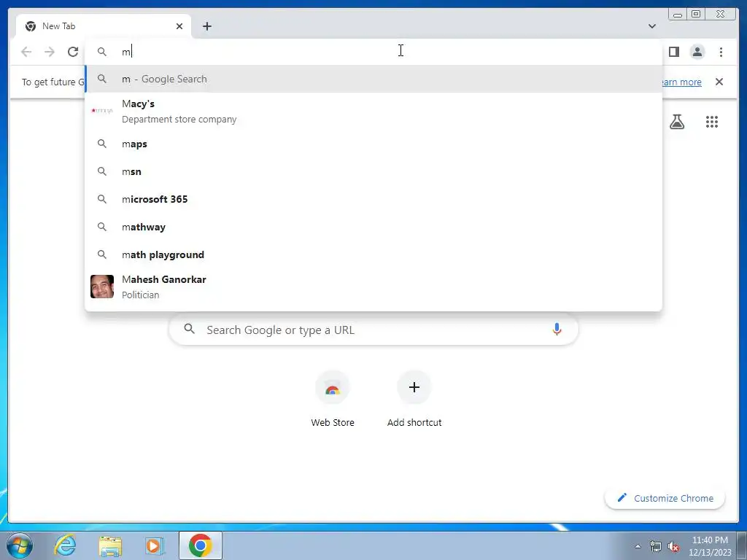This screenshot has height=560, width=747.
Task: Click the muted volume tray icon
Action: click(x=673, y=546)
